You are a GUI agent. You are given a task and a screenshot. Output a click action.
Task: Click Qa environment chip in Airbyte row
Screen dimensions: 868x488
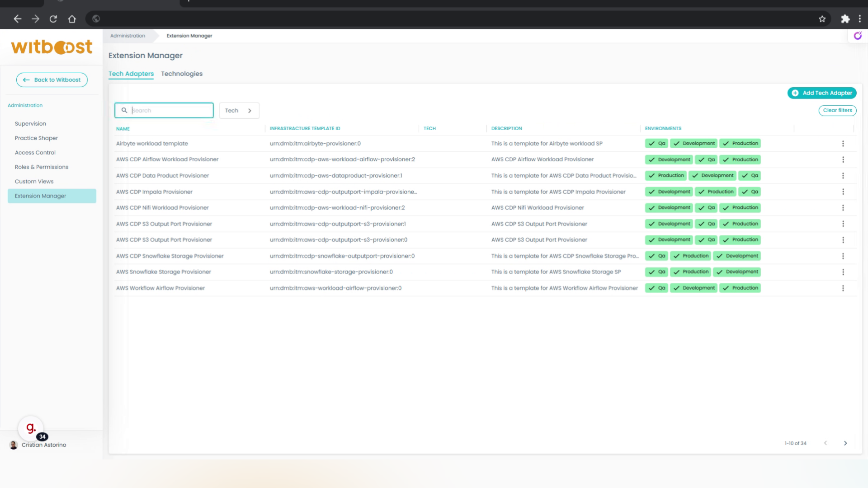[656, 144]
